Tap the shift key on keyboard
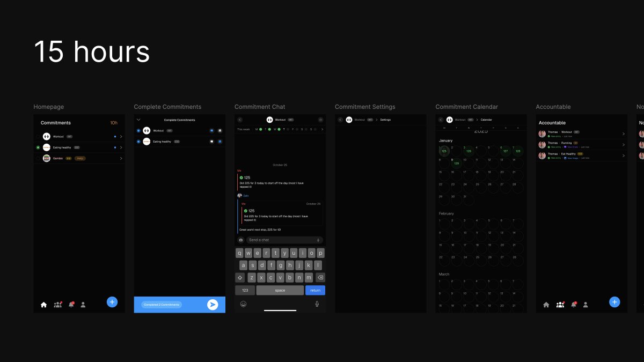Screen dimensions: 644x362 click(x=240, y=277)
